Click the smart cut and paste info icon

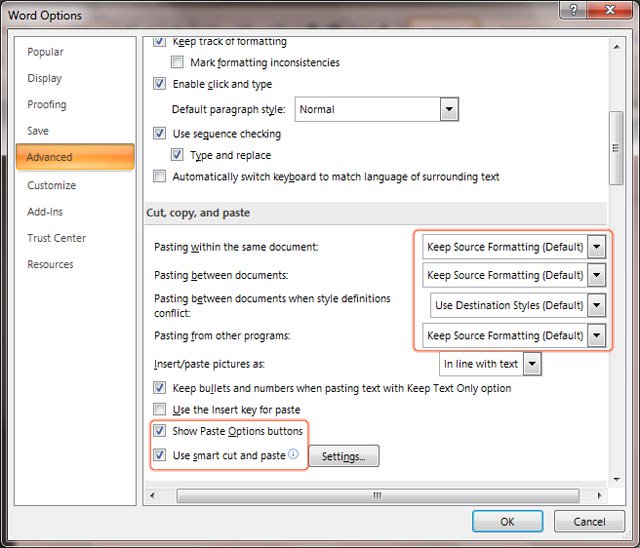coord(293,454)
